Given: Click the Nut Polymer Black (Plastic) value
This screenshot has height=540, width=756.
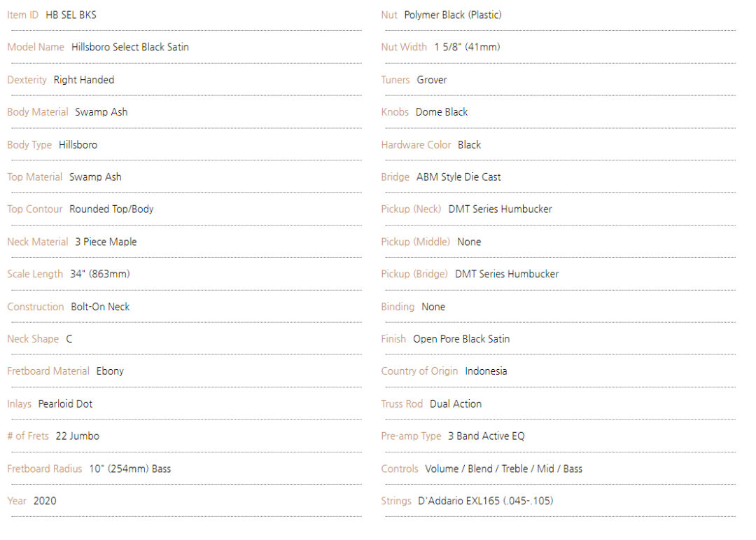Looking at the screenshot, I should [453, 15].
